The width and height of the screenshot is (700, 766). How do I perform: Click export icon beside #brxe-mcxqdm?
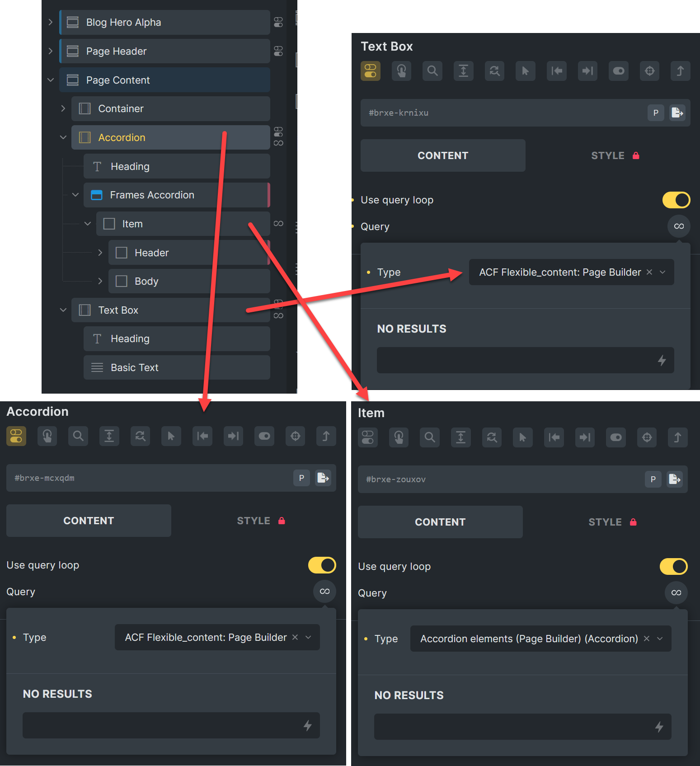coord(323,478)
